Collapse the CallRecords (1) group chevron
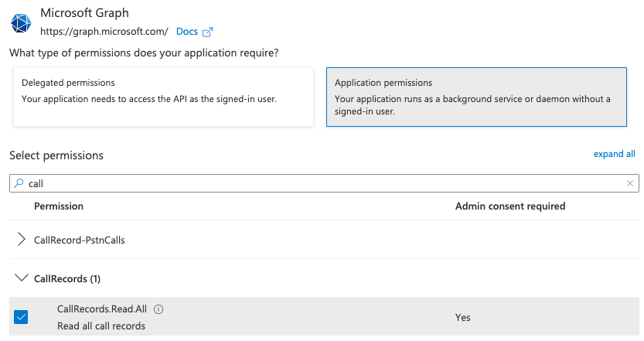Image resolution: width=644 pixels, height=341 pixels. 22,278
